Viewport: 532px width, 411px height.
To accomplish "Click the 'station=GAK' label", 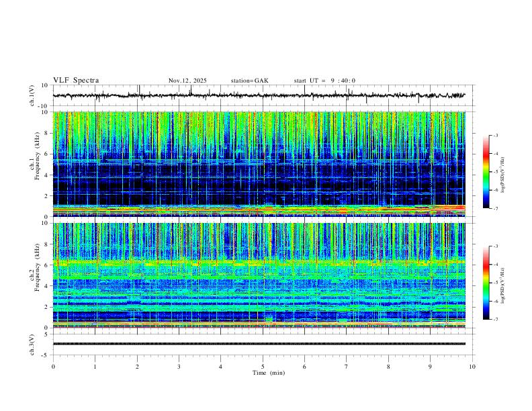I will point(249,81).
